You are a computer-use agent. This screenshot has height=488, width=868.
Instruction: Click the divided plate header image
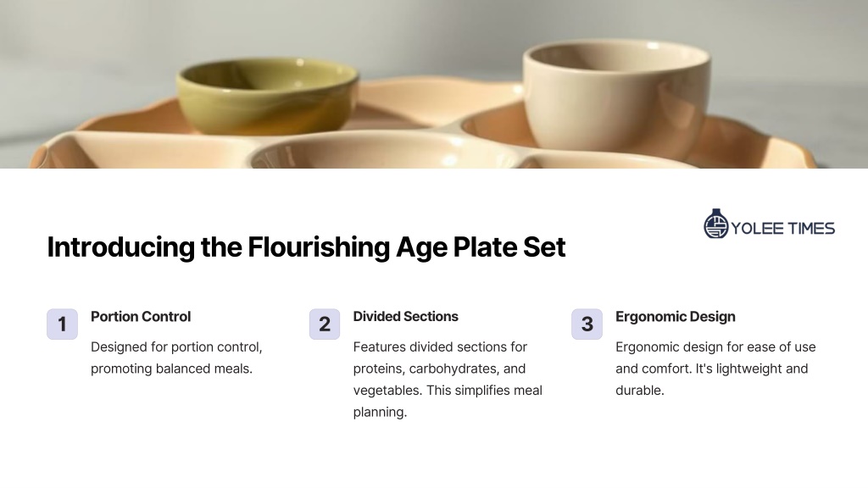tap(434, 84)
